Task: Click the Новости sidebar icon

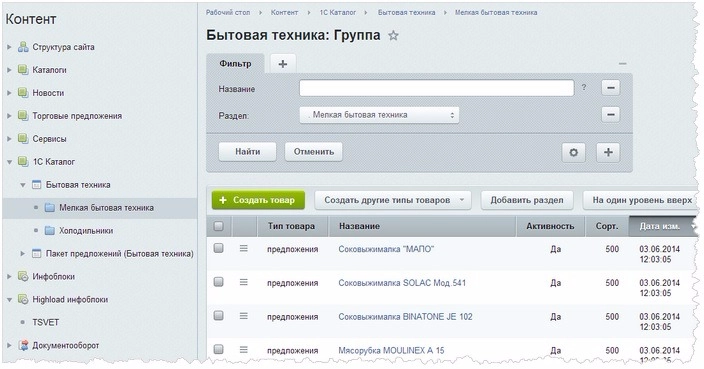Action: tap(23, 92)
